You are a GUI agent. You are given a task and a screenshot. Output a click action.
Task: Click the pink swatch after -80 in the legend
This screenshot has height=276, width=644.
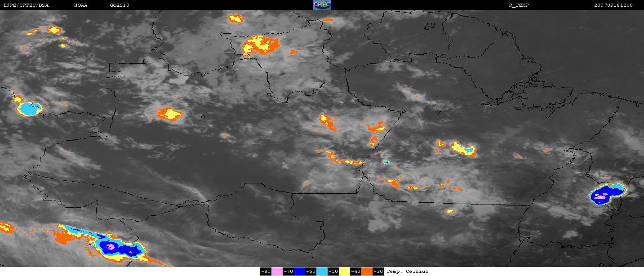point(277,272)
